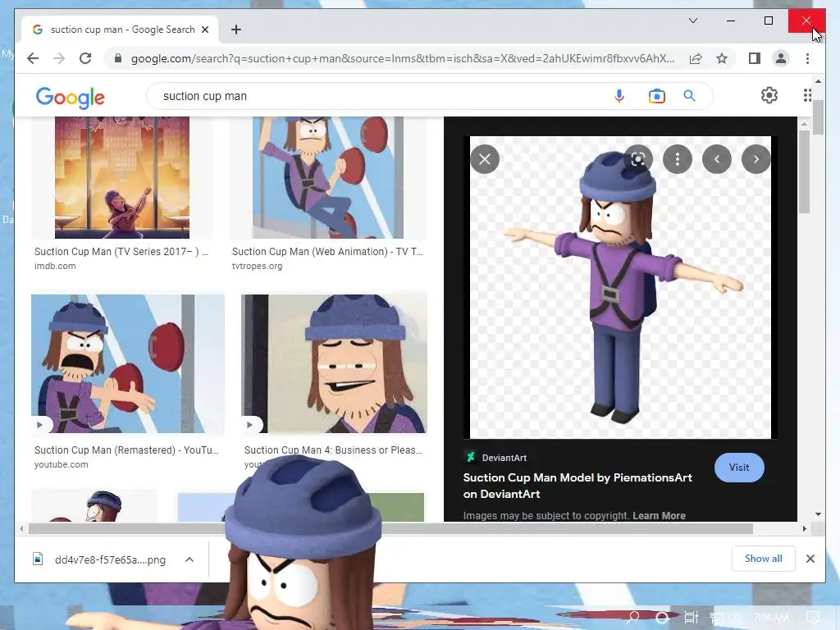Open the Google apps grid
Screen dimensions: 840x630
[x=807, y=95]
